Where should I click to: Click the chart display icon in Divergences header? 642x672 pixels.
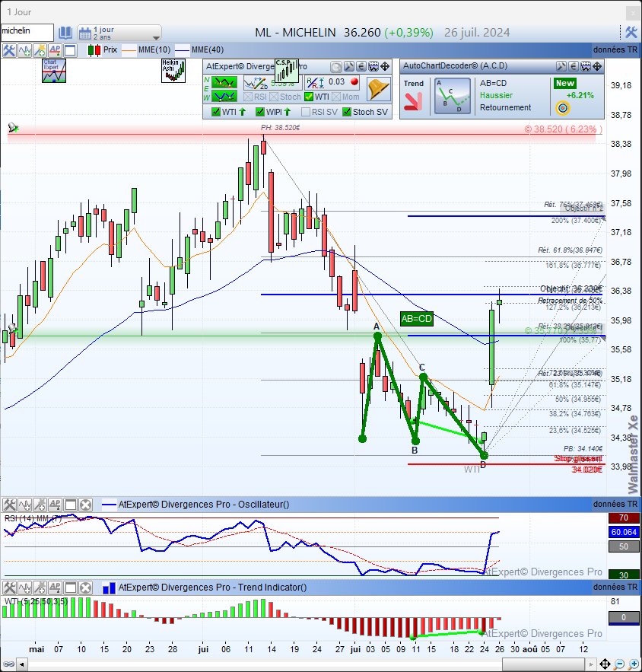pos(373,66)
